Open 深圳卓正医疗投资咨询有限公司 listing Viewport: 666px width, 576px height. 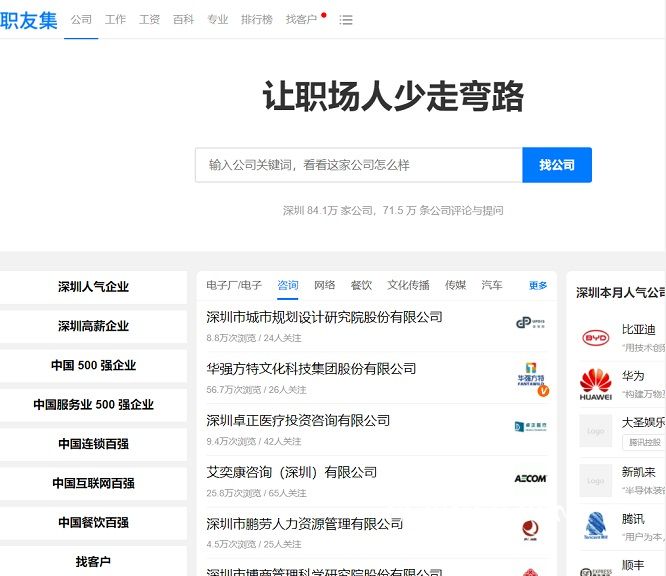pos(298,421)
